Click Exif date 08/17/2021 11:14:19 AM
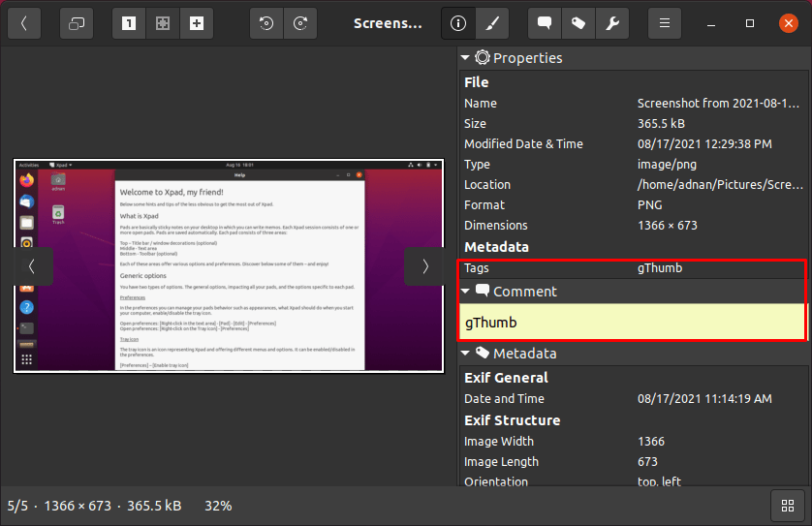Screen dimensions: 812x526 (704, 399)
